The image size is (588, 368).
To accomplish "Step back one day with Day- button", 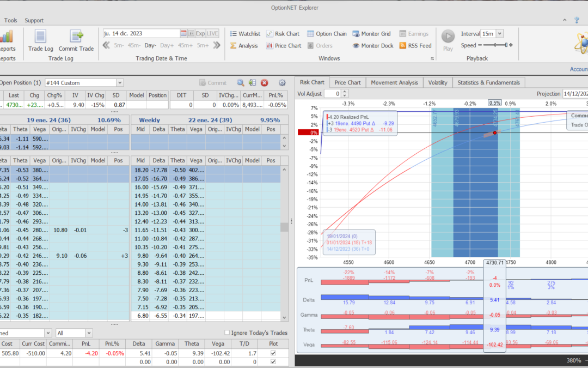I will 150,46.
